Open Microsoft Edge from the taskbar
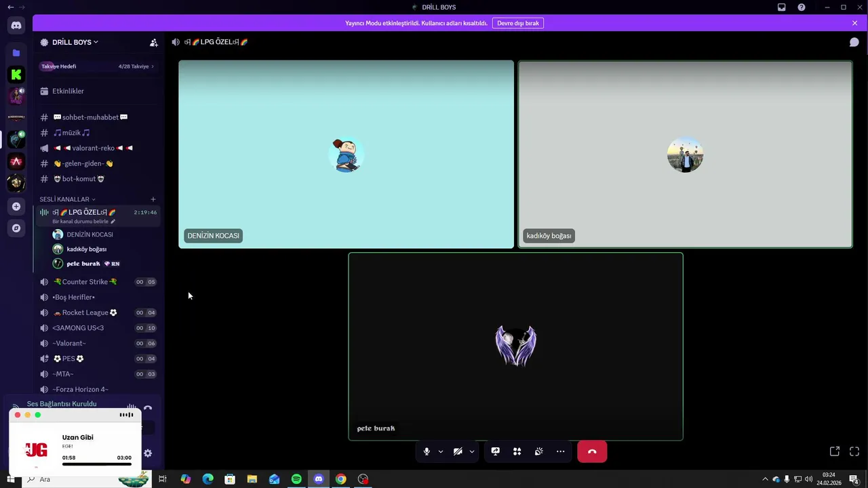Image resolution: width=868 pixels, height=488 pixels. pos(208,479)
